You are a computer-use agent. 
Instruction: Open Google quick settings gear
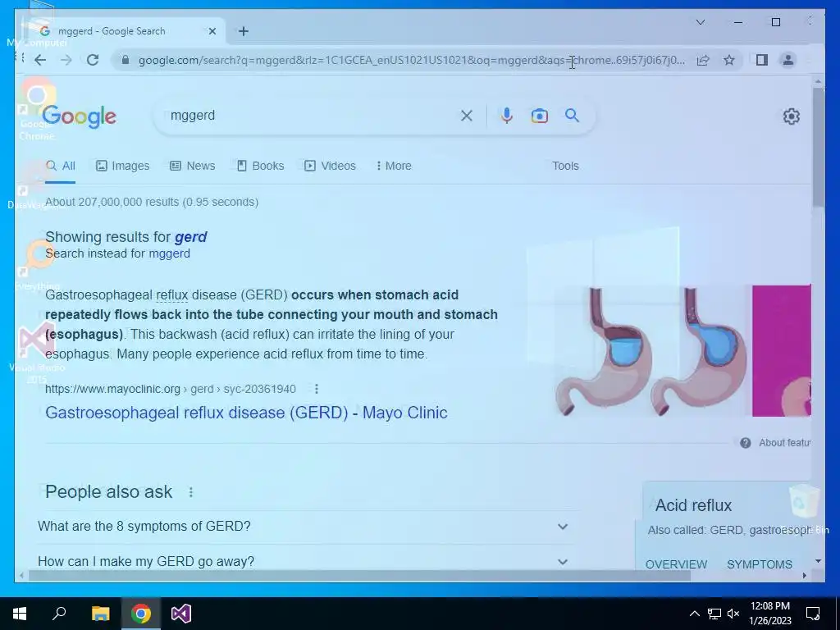tap(792, 116)
